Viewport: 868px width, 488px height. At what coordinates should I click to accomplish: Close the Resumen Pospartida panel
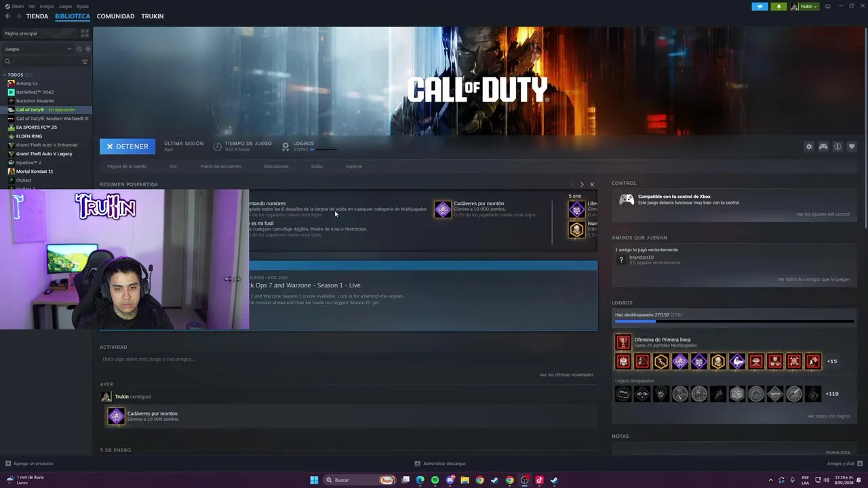(591, 184)
